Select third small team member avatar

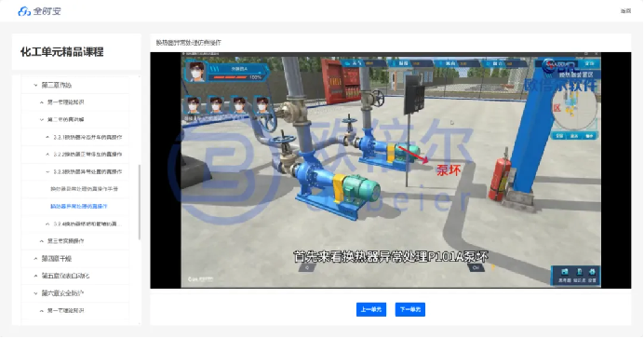tap(239, 105)
